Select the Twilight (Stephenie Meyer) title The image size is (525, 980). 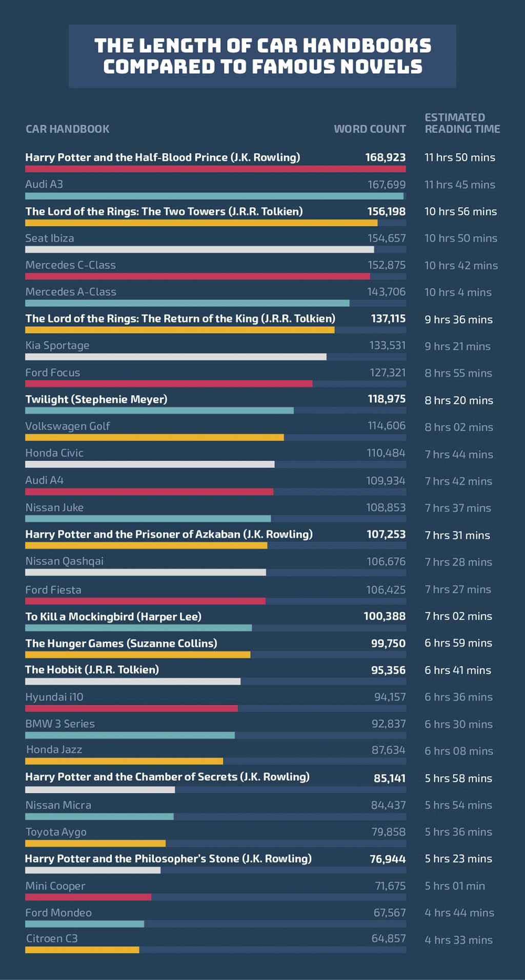pos(96,399)
